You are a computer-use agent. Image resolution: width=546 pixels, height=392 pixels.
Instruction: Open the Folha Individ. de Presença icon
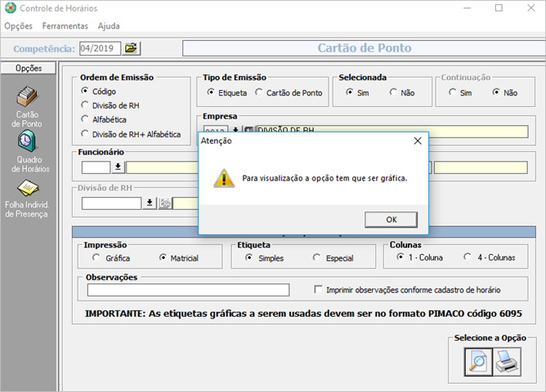click(x=28, y=188)
